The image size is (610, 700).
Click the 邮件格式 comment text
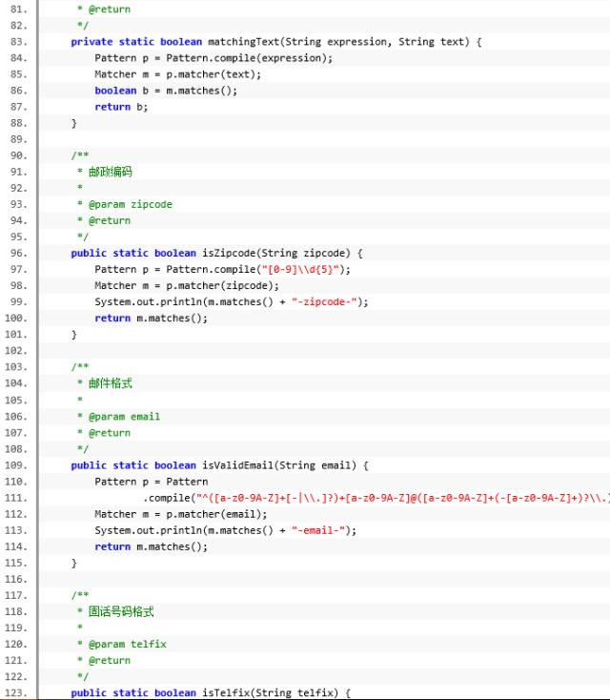click(x=111, y=383)
